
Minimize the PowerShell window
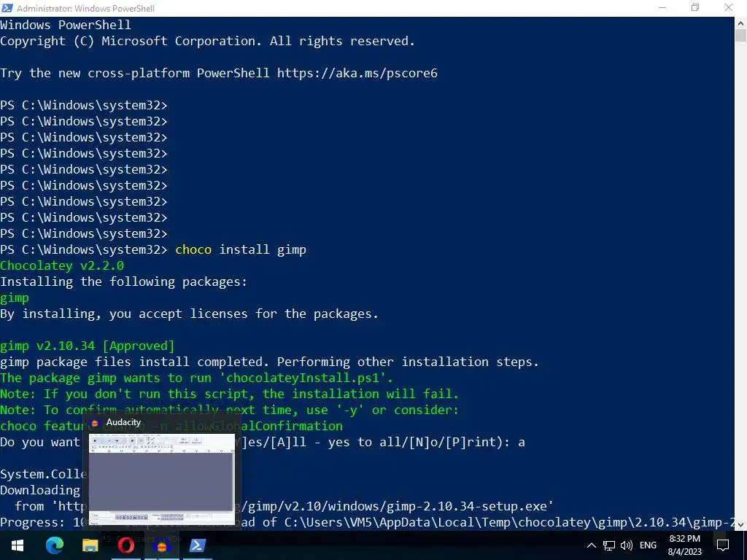click(x=662, y=7)
